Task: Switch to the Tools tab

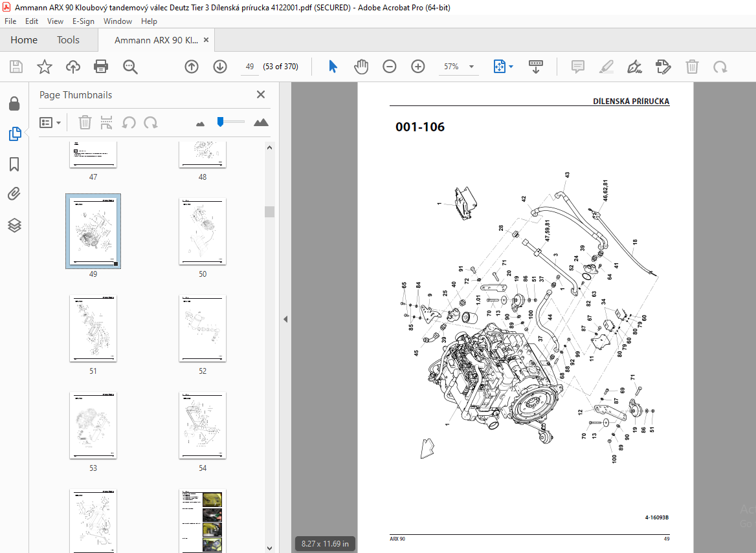Action: tap(68, 40)
